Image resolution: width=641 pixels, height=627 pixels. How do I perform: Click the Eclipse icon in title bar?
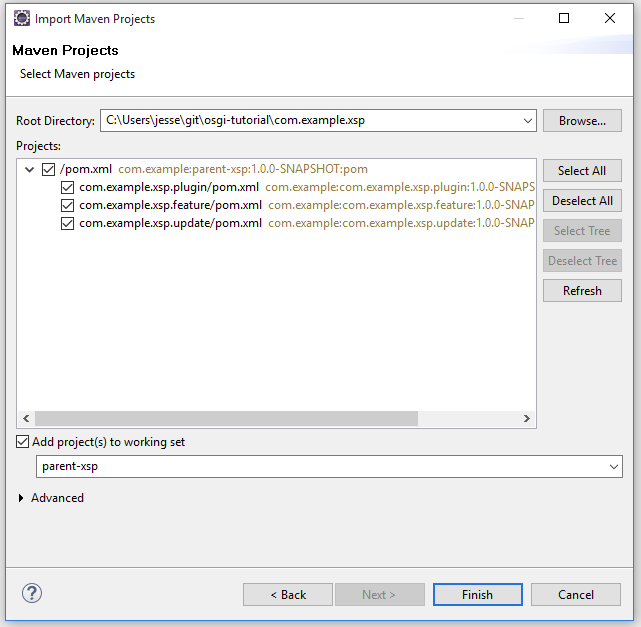tap(21, 18)
